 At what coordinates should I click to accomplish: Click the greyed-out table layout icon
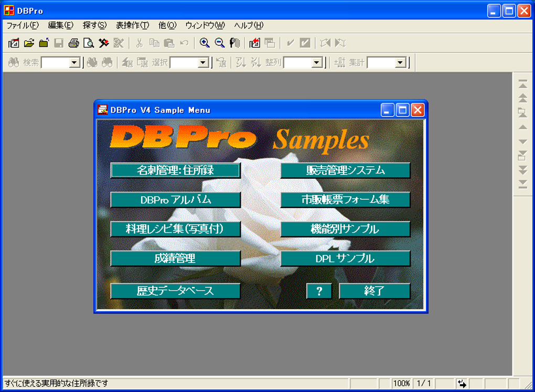click(x=270, y=43)
